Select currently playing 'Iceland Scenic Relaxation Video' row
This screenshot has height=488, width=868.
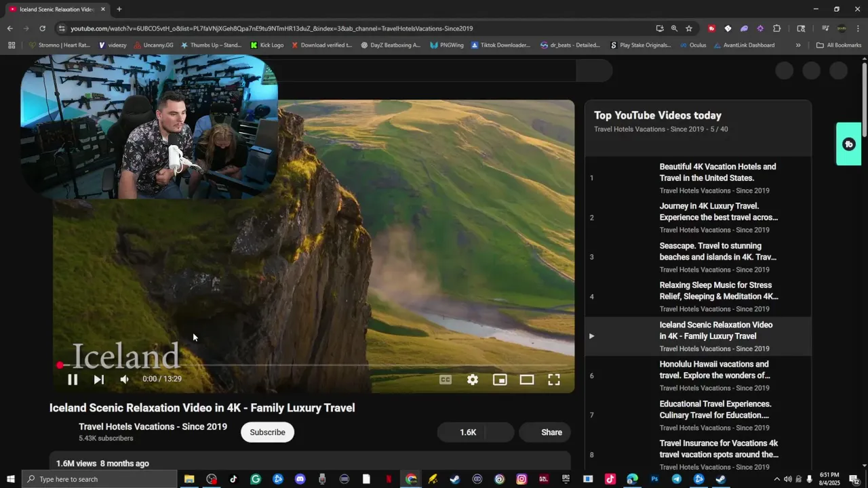click(698, 336)
